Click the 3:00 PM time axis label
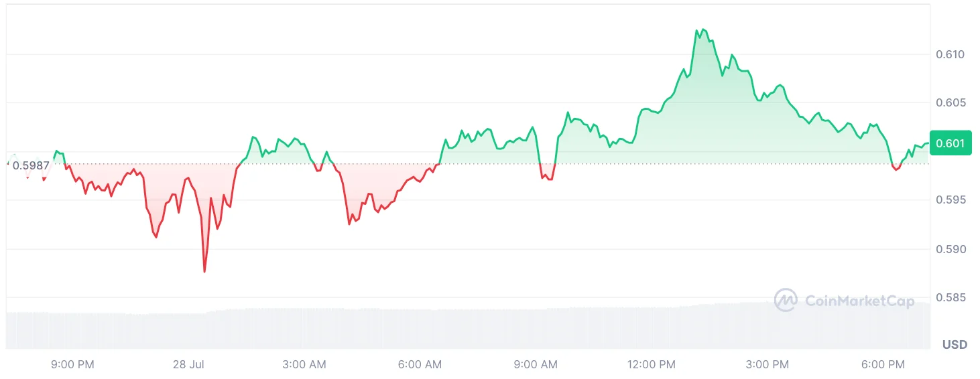The width and height of the screenshot is (980, 379). (x=768, y=365)
